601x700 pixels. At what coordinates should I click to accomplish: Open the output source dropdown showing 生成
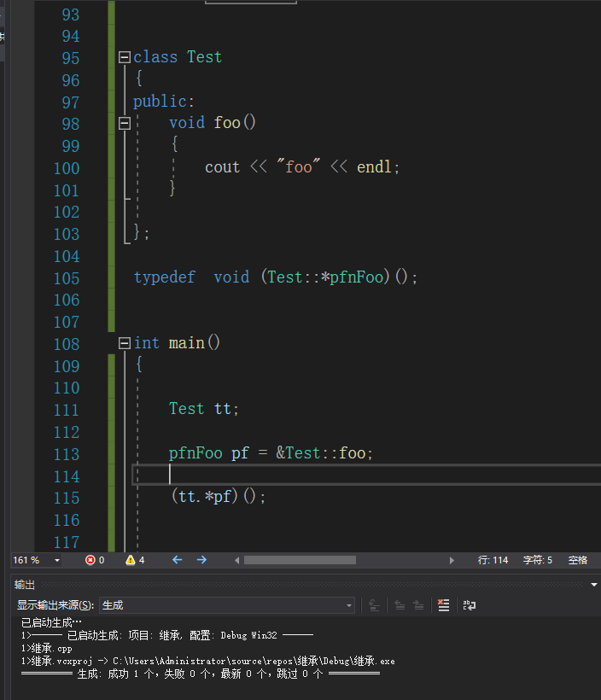pyautogui.click(x=227, y=605)
